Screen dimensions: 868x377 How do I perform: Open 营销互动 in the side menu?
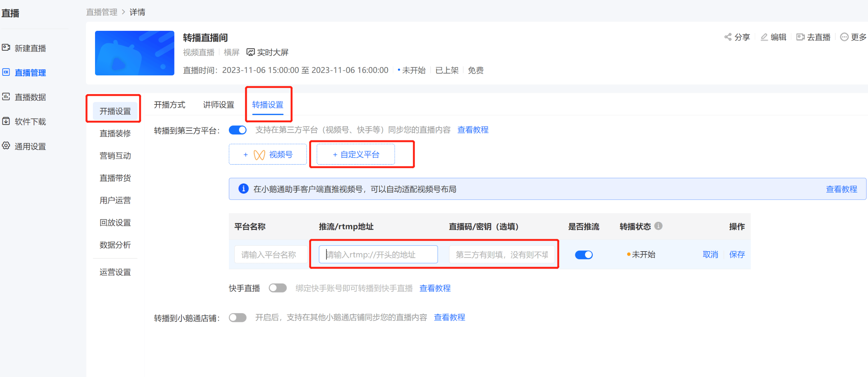[x=115, y=156]
